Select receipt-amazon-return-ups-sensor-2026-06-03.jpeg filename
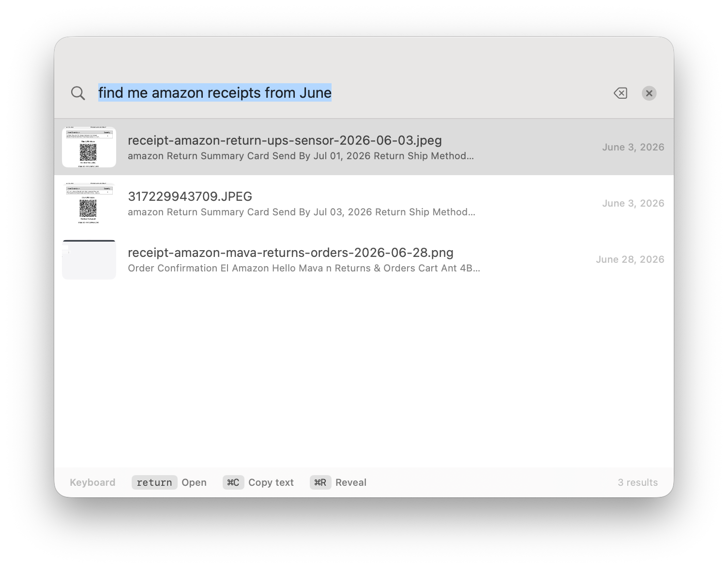The image size is (728, 569). point(285,140)
